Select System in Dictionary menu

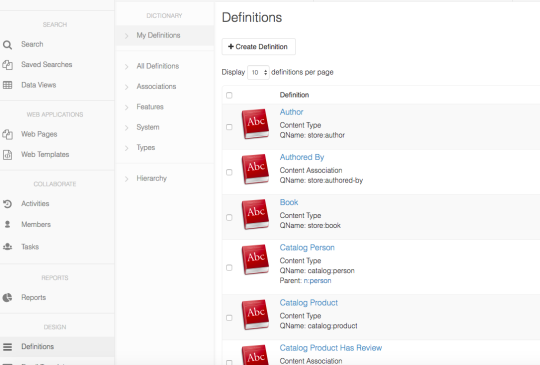(148, 127)
